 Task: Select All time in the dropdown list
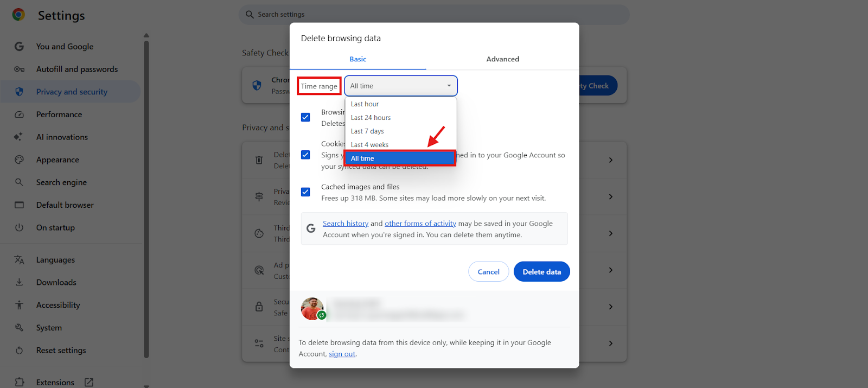pyautogui.click(x=401, y=158)
